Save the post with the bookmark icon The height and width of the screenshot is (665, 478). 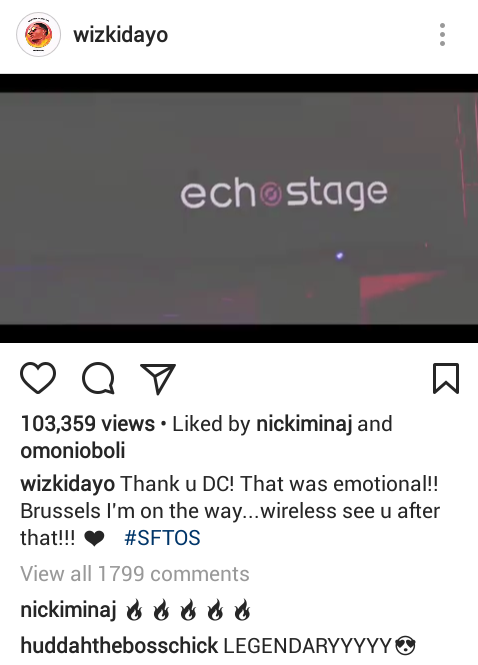pyautogui.click(x=446, y=378)
